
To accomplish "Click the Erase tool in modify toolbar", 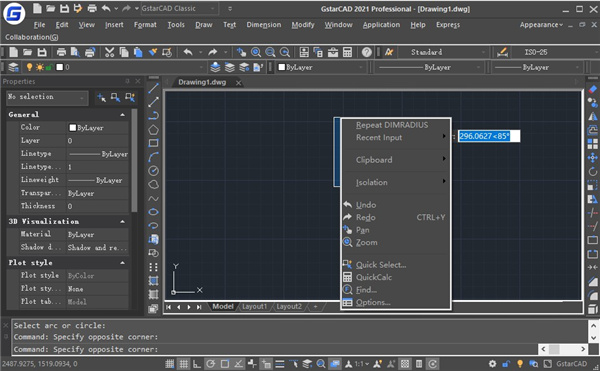I will point(592,89).
